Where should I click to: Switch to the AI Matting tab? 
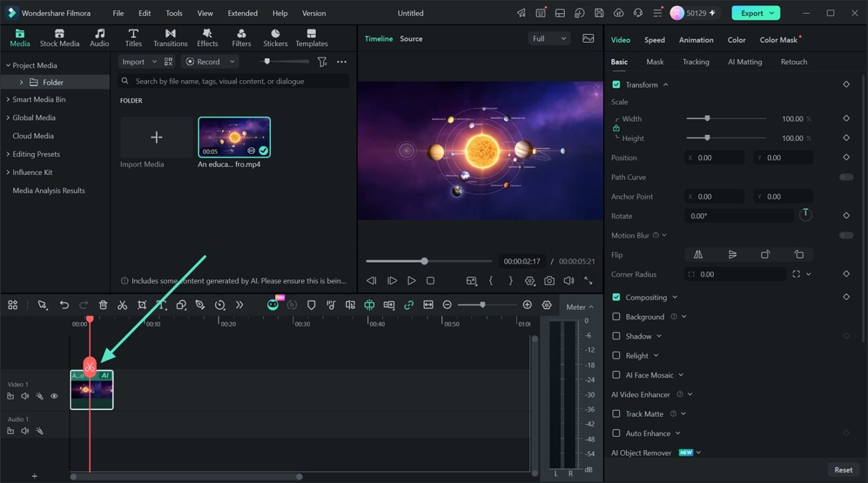[x=744, y=62]
